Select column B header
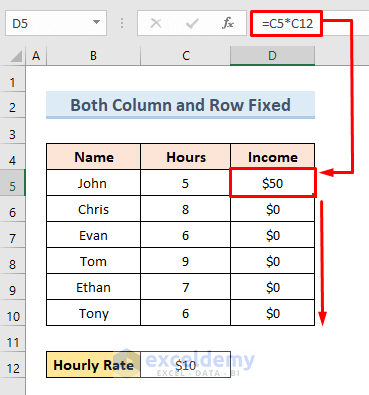 click(x=93, y=56)
